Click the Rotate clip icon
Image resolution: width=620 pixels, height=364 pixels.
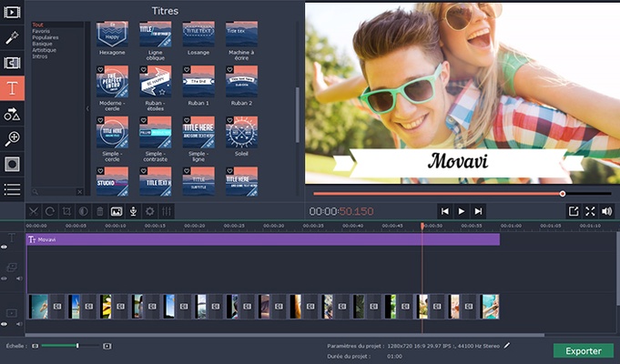point(50,211)
